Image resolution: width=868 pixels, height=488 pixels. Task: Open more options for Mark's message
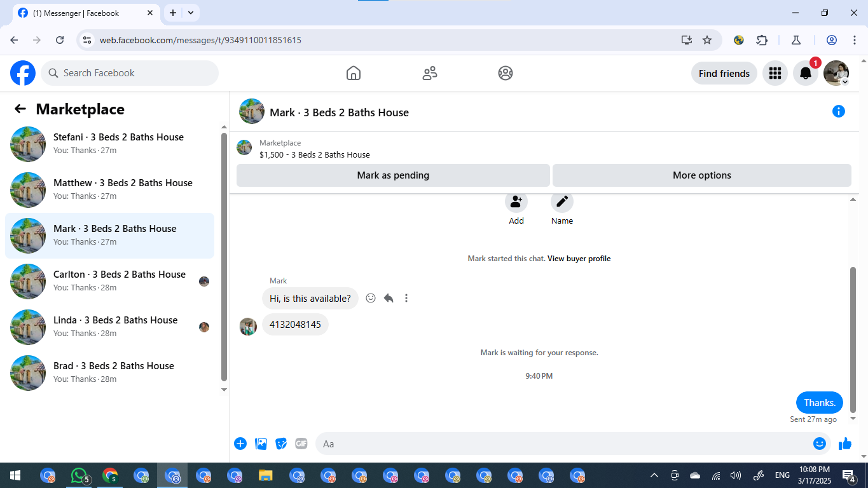[406, 298]
